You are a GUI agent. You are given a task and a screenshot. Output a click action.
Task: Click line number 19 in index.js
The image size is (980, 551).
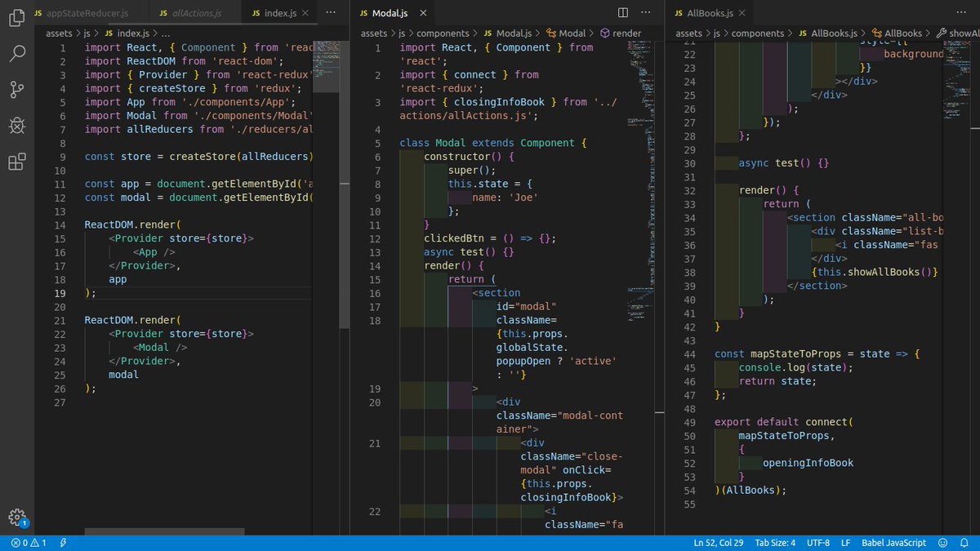tap(60, 293)
